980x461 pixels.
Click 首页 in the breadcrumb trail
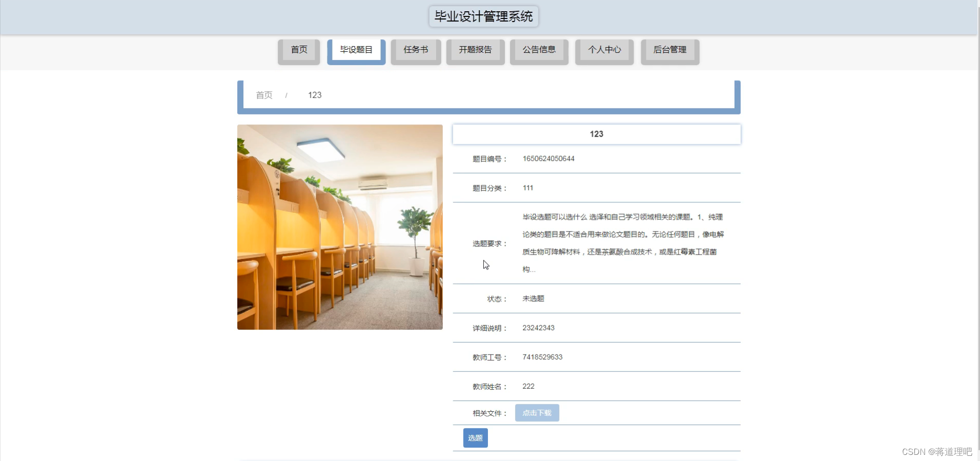pos(263,95)
